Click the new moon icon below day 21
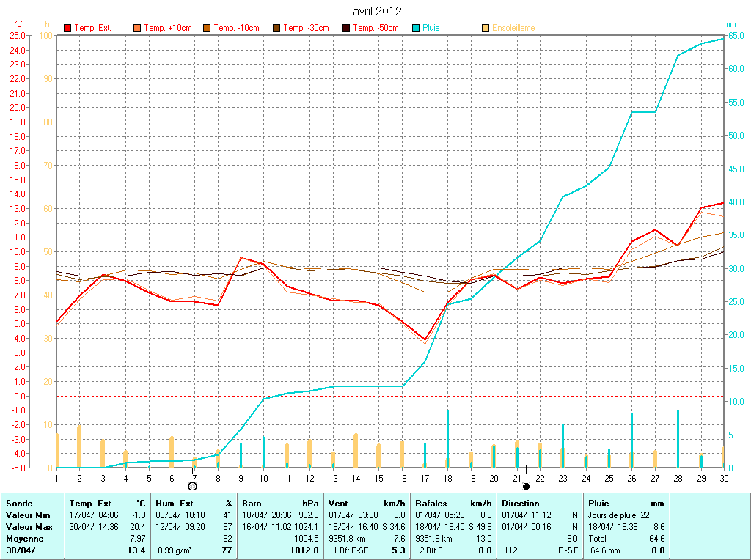The height and width of the screenshot is (560, 751). 526,486
